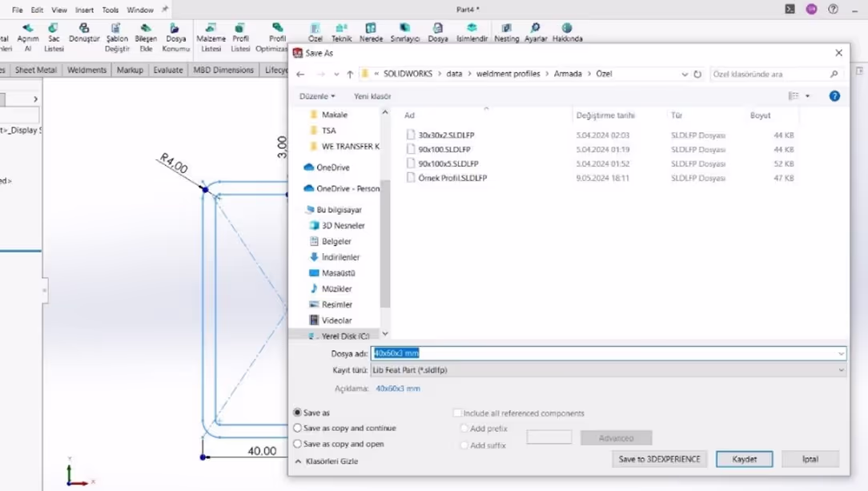Open the Sınırlayıcı tool

pyautogui.click(x=405, y=33)
